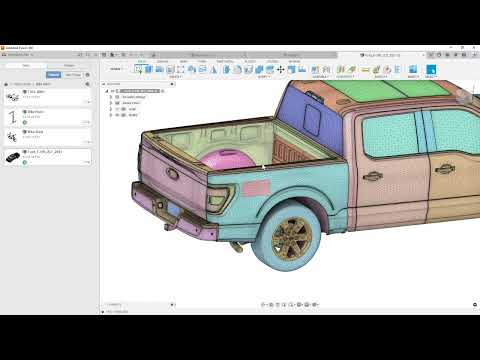Toggle the Data Panel grid icon
Viewport: 480px width, 360px height.
pos(104,54)
